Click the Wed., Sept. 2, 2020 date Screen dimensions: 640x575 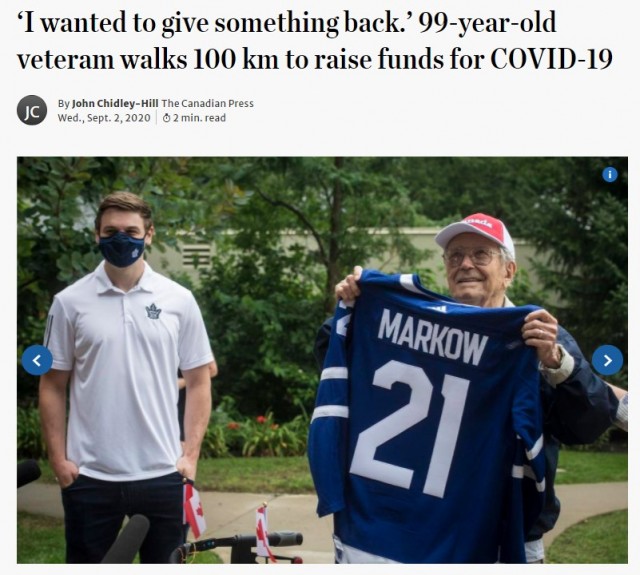pyautogui.click(x=104, y=118)
